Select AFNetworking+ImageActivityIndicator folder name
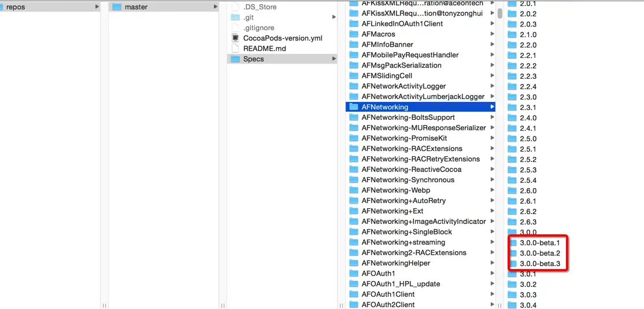Viewport: 644px width, 309px height. 423,222
